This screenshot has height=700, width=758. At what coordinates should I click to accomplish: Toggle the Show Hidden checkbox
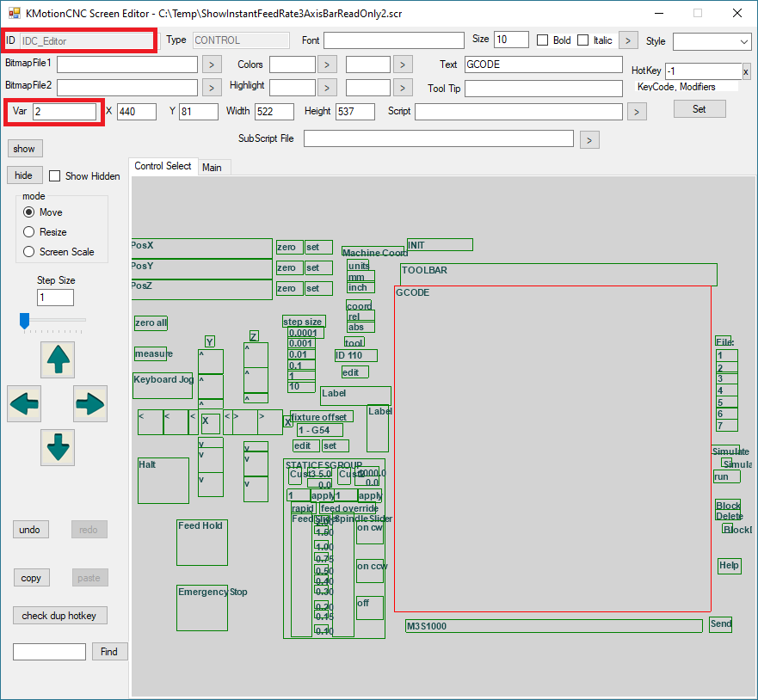click(55, 176)
